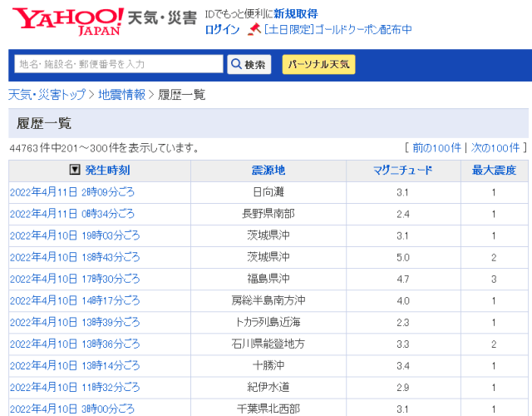Click the 石川県能登地方 epicenter cell
532x416 pixels.
pyautogui.click(x=268, y=344)
